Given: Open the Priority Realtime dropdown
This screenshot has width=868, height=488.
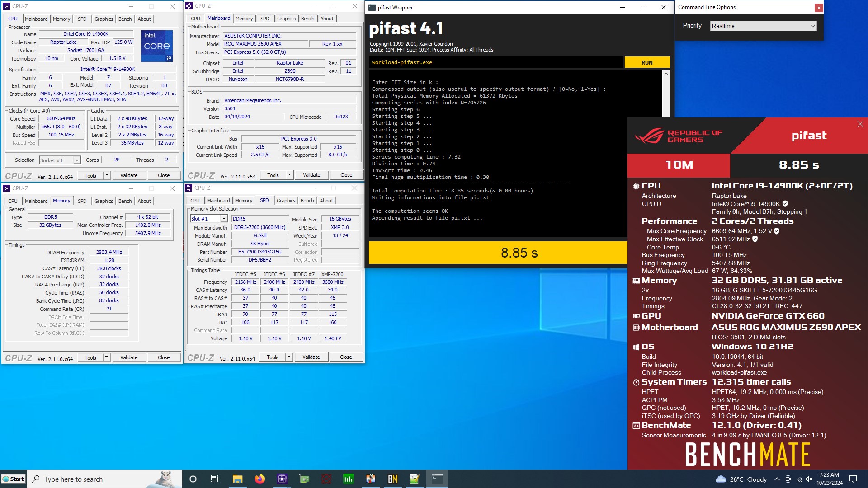Looking at the screenshot, I should [763, 26].
